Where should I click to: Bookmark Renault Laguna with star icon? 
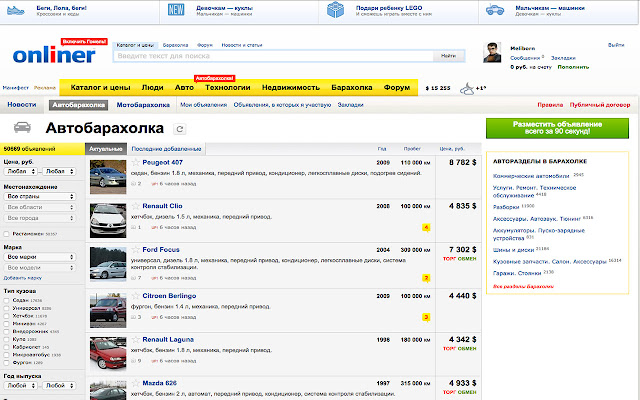pos(136,339)
